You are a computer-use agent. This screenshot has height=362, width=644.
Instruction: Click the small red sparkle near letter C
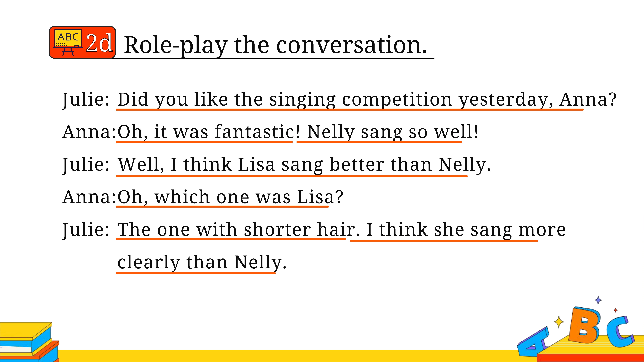tap(616, 310)
